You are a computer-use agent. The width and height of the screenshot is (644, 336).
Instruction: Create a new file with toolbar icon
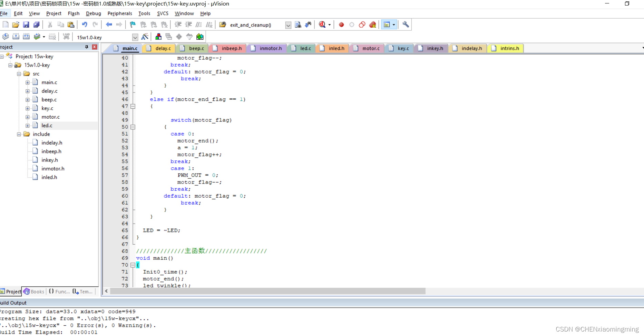[x=6, y=24]
